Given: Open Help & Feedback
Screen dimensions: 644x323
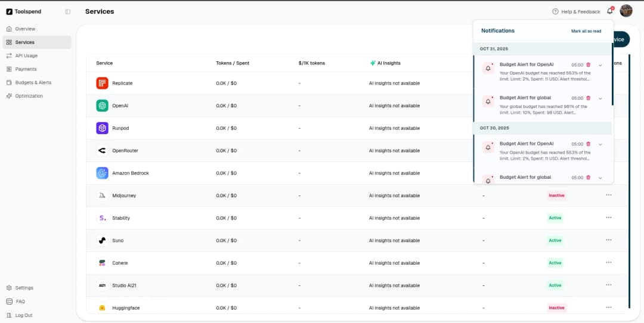Looking at the screenshot, I should (x=576, y=11).
